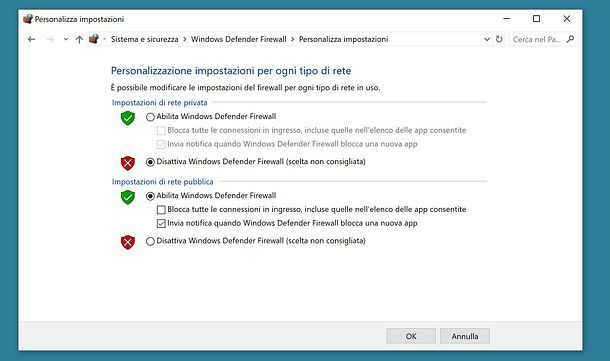610x361 pixels.
Task: Click the firewall icon in address bar
Action: coord(94,39)
